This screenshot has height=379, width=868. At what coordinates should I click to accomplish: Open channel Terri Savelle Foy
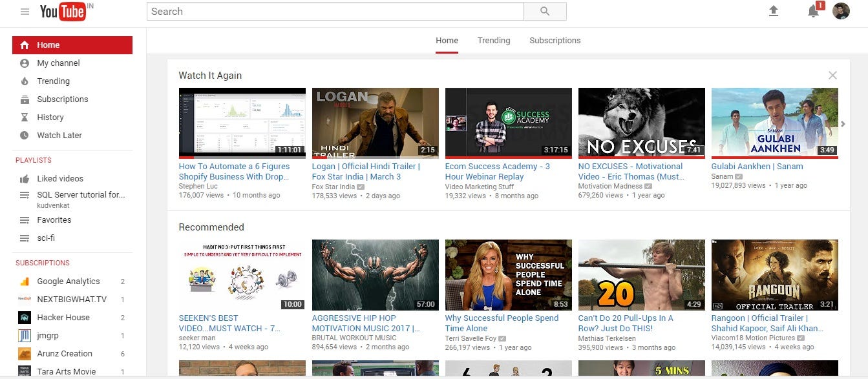pos(471,338)
